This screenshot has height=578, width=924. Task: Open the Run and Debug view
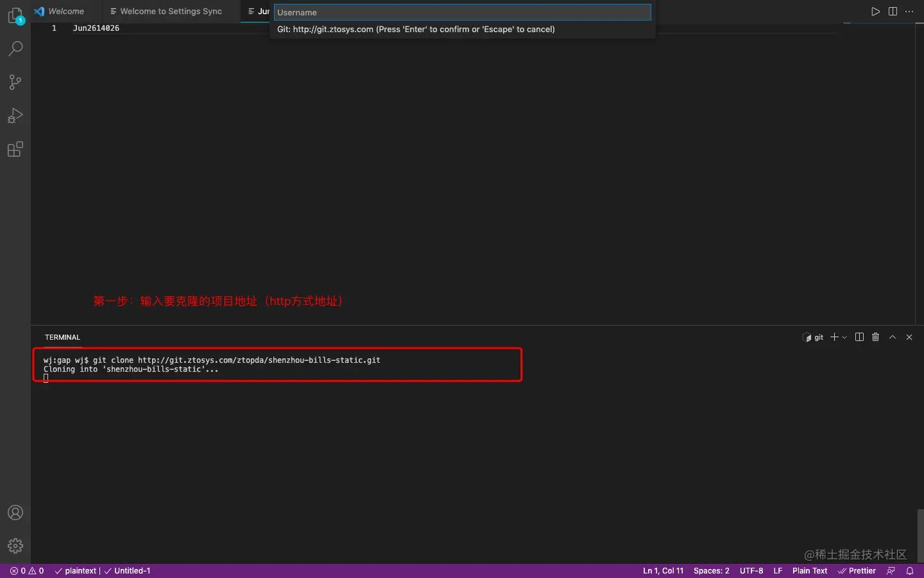(x=15, y=116)
